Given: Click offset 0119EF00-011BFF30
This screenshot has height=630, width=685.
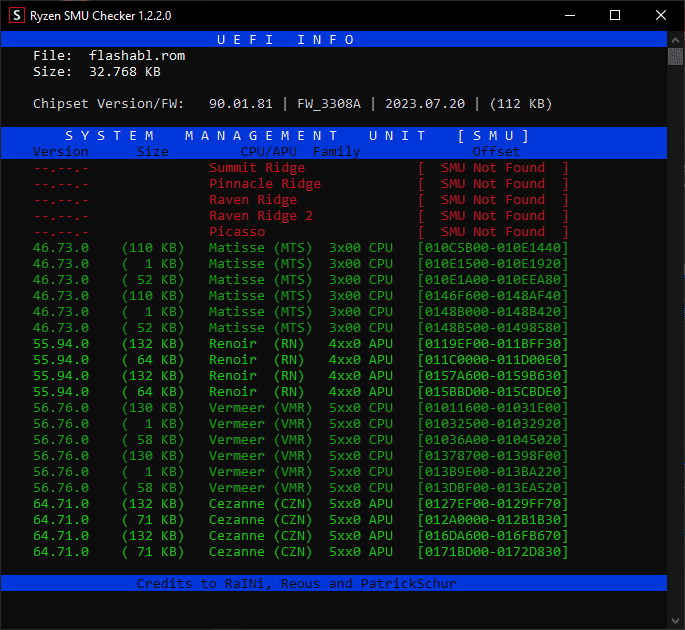Looking at the screenshot, I should tap(493, 344).
